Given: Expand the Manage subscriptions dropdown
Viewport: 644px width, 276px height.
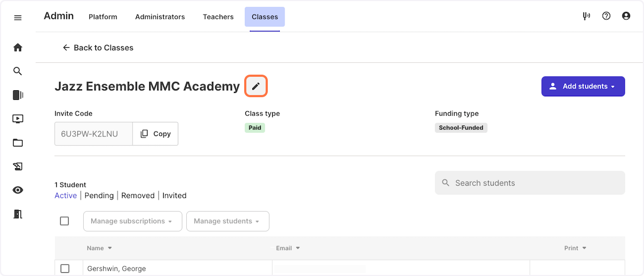Looking at the screenshot, I should (x=133, y=221).
